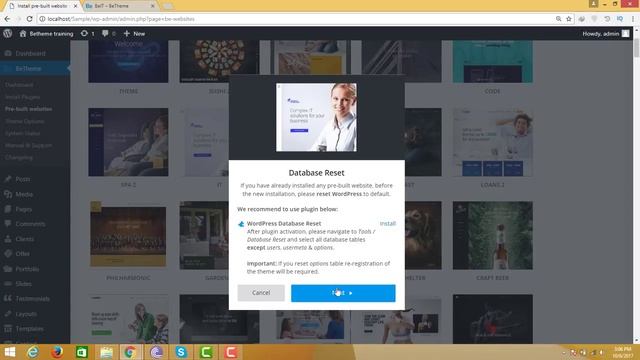Open the Chrome three-dot menu
The width and height of the screenshot is (640, 360).
click(x=633, y=19)
